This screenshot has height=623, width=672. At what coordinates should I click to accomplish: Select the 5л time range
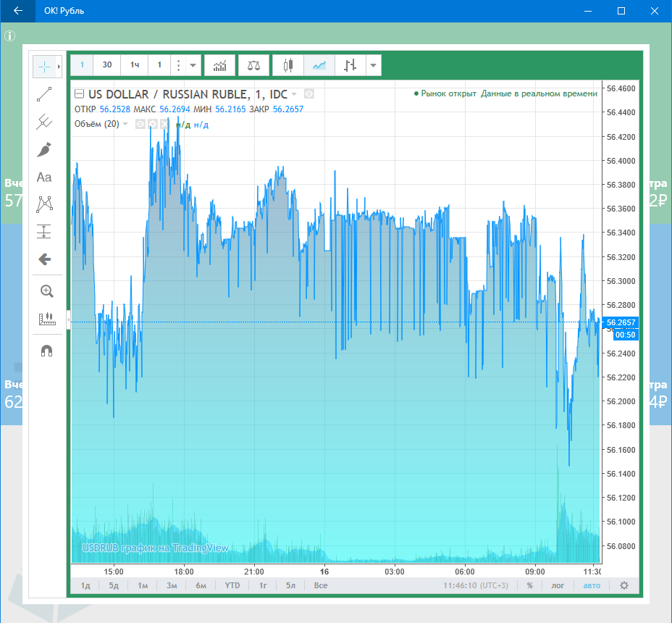[x=290, y=585]
